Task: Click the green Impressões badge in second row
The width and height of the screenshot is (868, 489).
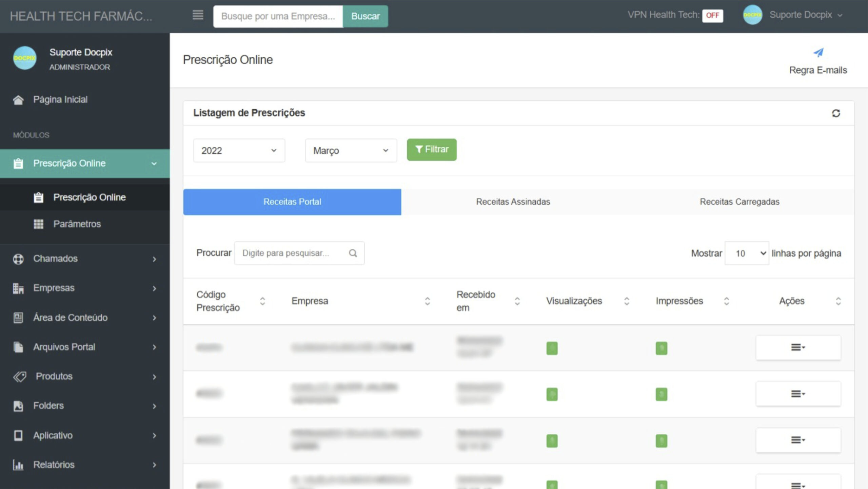Action: (x=661, y=394)
